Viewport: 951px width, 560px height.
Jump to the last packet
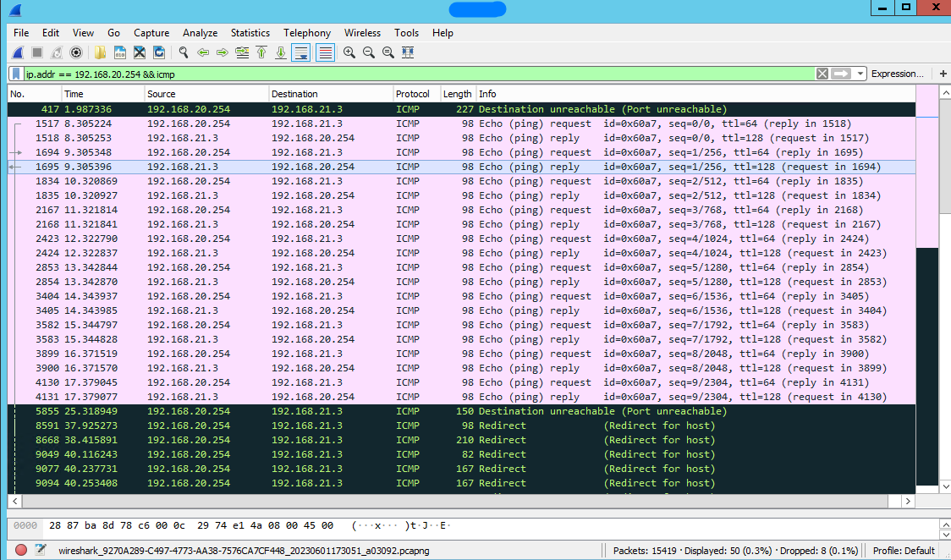281,52
